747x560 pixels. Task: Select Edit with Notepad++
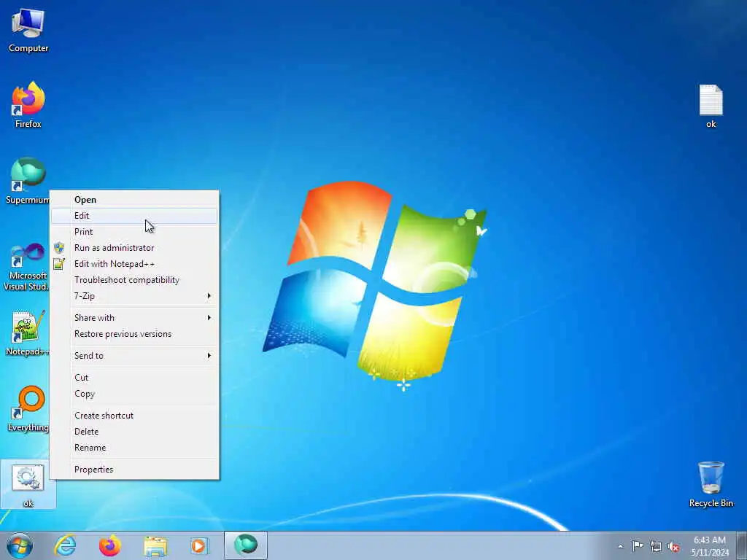click(x=134, y=264)
